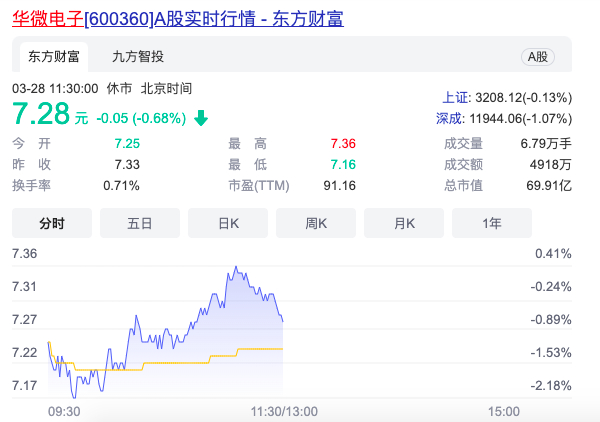Click the 最高 value 7.36
This screenshot has height=422, width=600.
[x=343, y=144]
